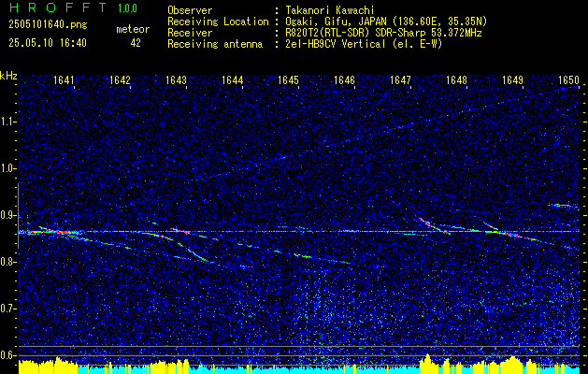Select the meteor count value 42
This screenshot has height=374, width=588.
pyautogui.click(x=136, y=43)
